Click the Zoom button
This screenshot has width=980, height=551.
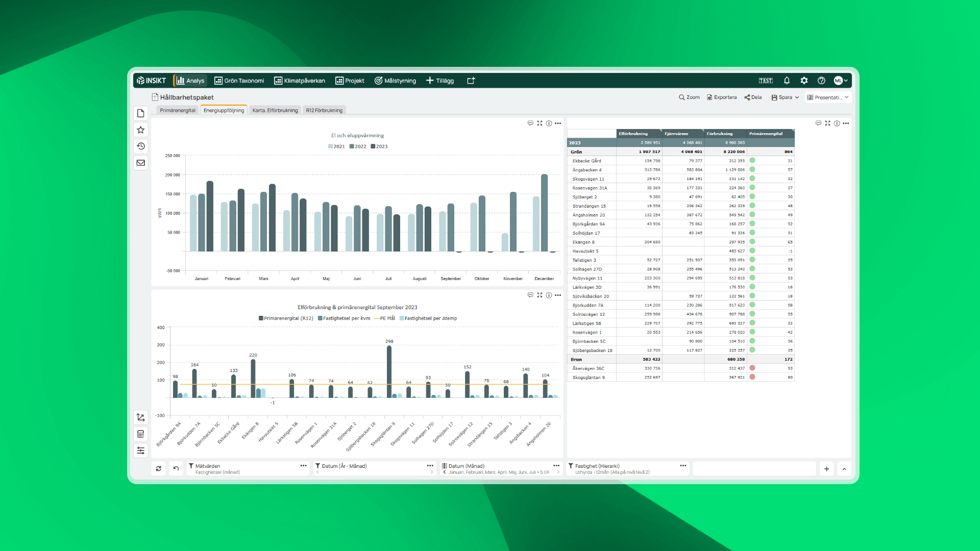(689, 97)
